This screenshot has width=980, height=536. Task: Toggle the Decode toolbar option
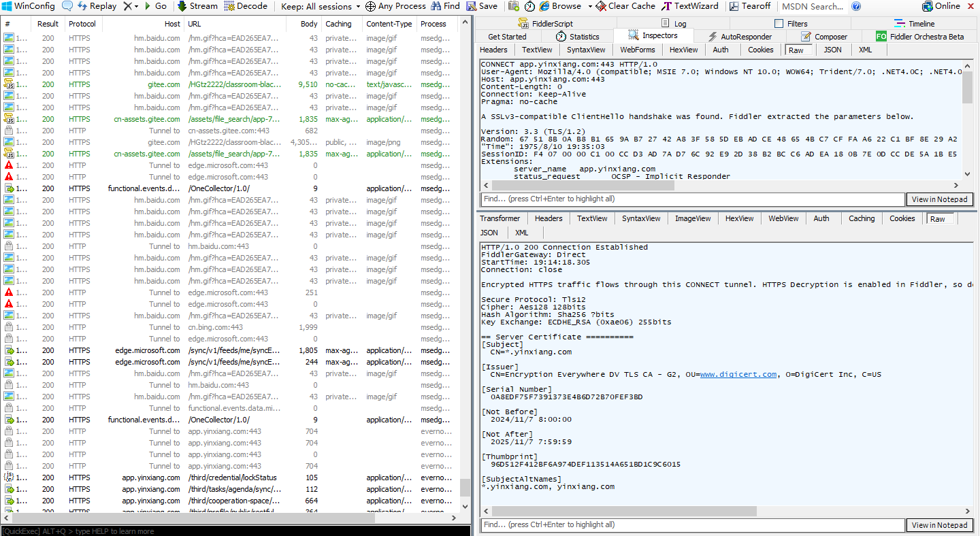pos(246,6)
